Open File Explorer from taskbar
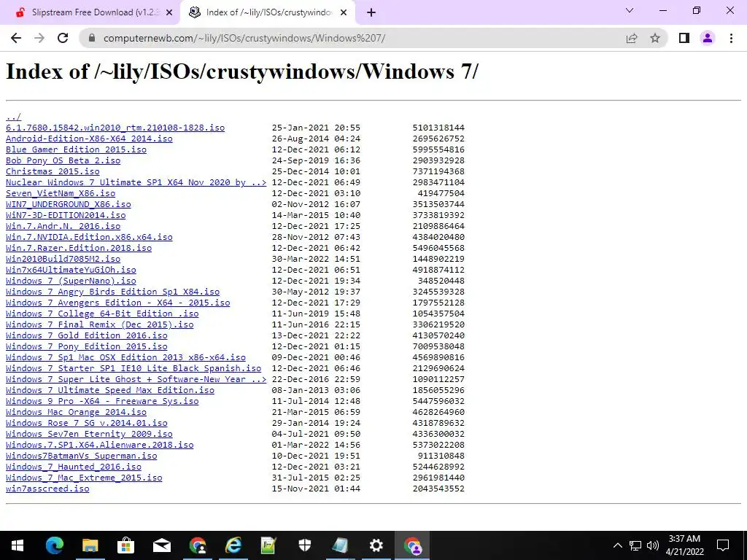 90,545
